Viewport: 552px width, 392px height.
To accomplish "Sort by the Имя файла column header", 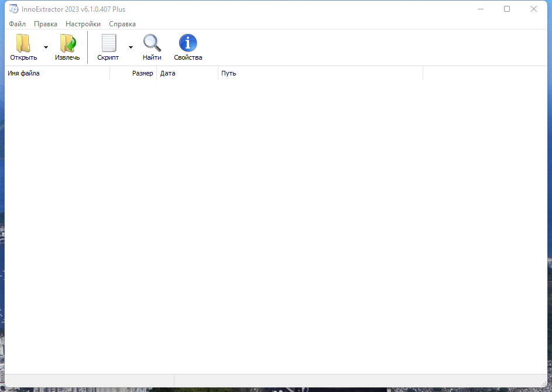I will tap(57, 74).
